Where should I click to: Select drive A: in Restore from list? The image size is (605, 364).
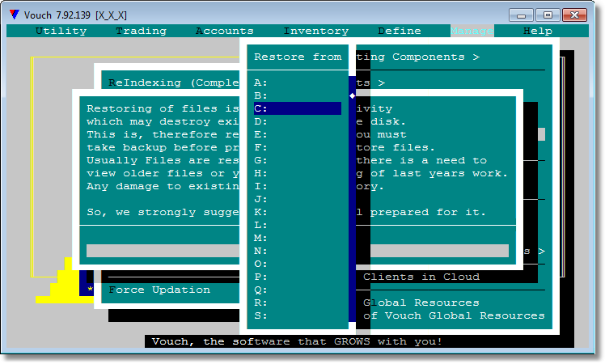point(298,83)
